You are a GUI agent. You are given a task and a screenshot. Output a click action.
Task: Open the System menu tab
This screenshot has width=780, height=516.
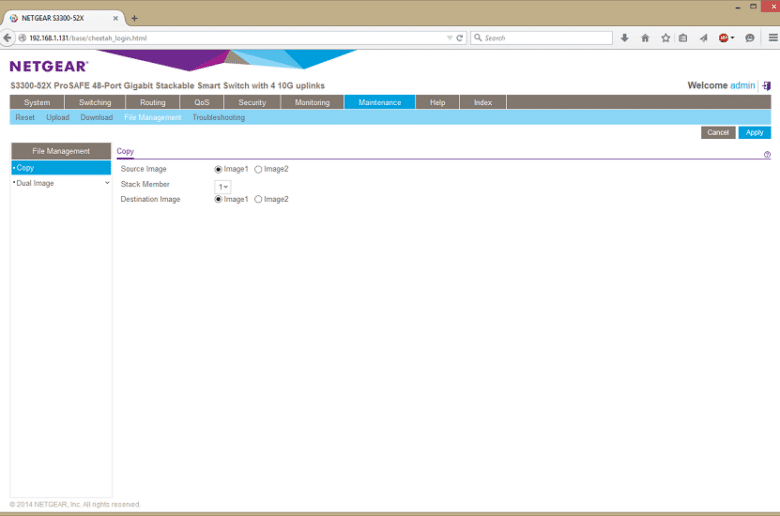point(37,103)
